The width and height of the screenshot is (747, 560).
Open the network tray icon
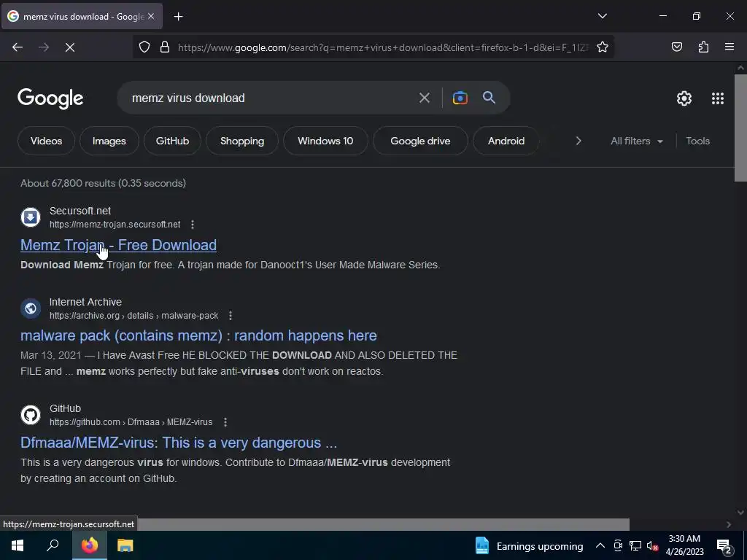[x=635, y=545]
